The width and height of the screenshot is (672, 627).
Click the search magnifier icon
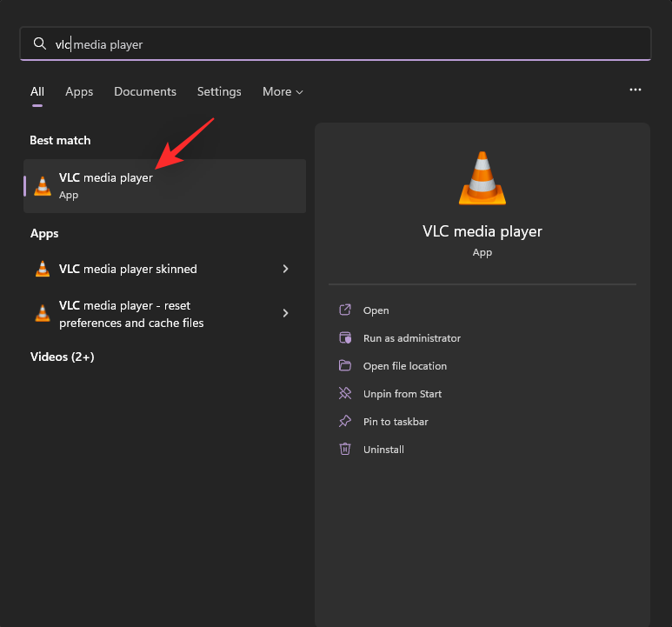[x=40, y=43]
